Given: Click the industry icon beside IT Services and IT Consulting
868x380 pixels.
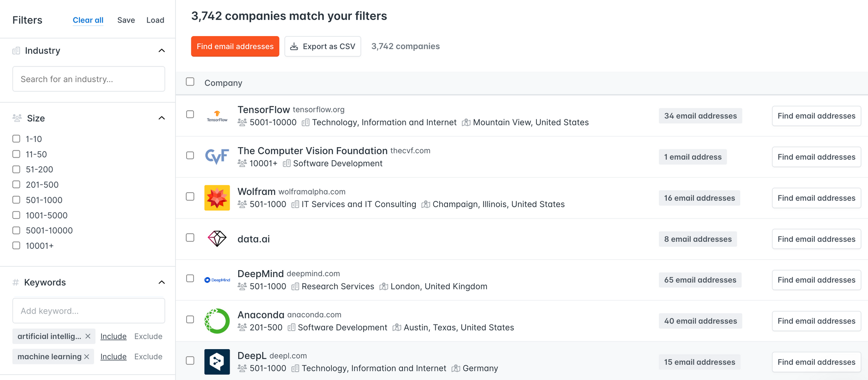Looking at the screenshot, I should point(295,205).
